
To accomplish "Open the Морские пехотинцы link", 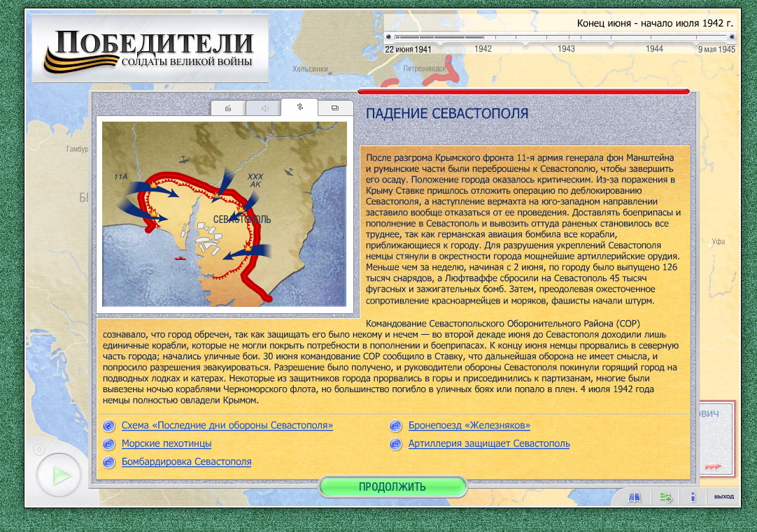I will point(167,443).
